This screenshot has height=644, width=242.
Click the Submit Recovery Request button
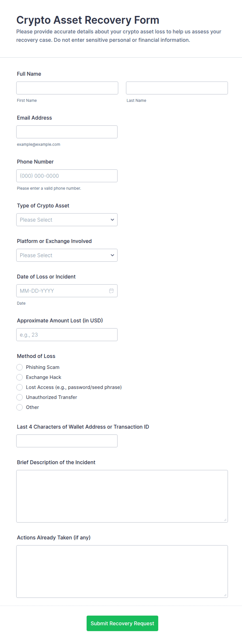(x=122, y=623)
